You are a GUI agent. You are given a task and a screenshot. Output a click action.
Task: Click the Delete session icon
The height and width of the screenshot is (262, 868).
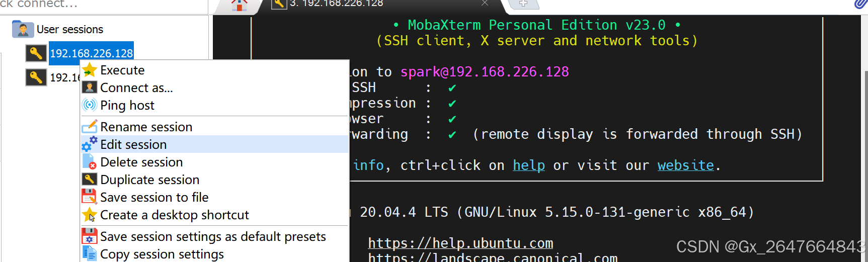coord(90,162)
